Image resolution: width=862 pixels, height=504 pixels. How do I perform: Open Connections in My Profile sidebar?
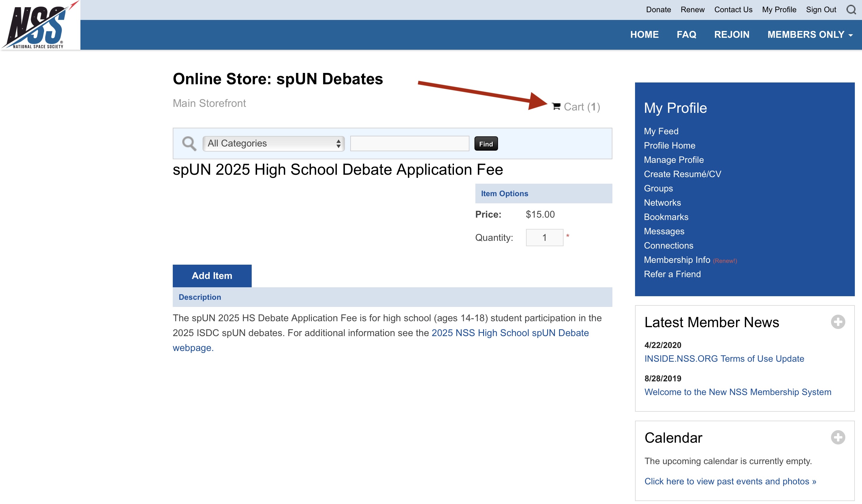tap(668, 246)
